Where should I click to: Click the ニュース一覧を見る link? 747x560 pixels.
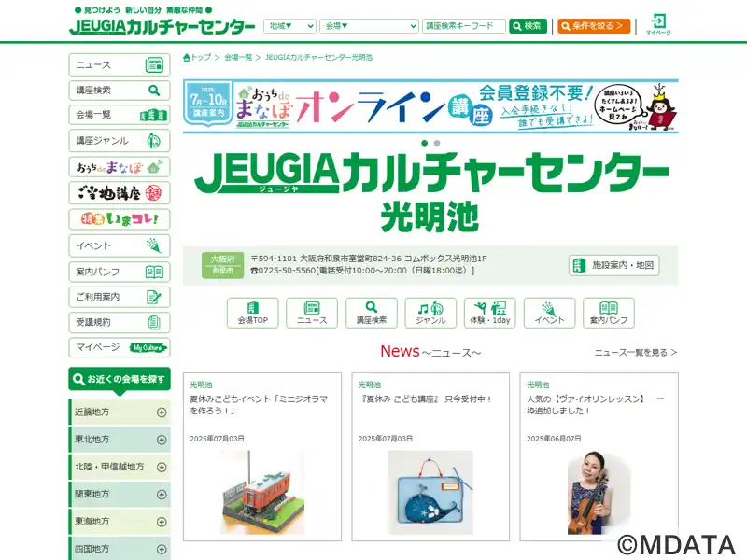(635, 353)
